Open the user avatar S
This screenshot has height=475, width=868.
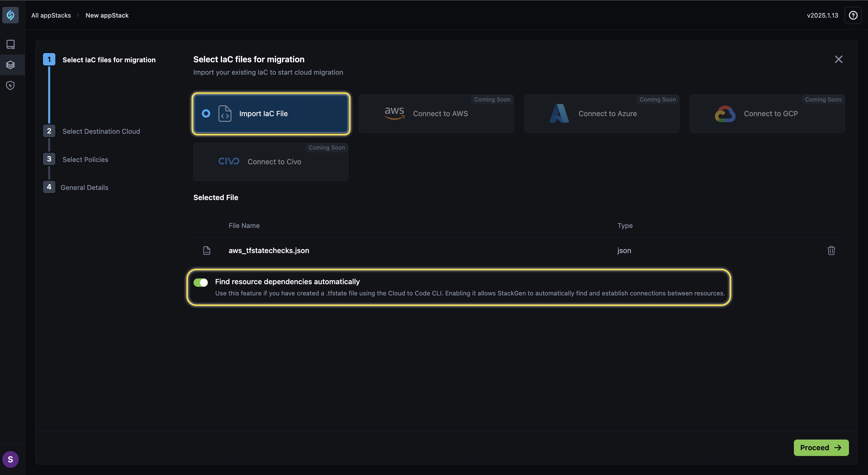point(10,459)
